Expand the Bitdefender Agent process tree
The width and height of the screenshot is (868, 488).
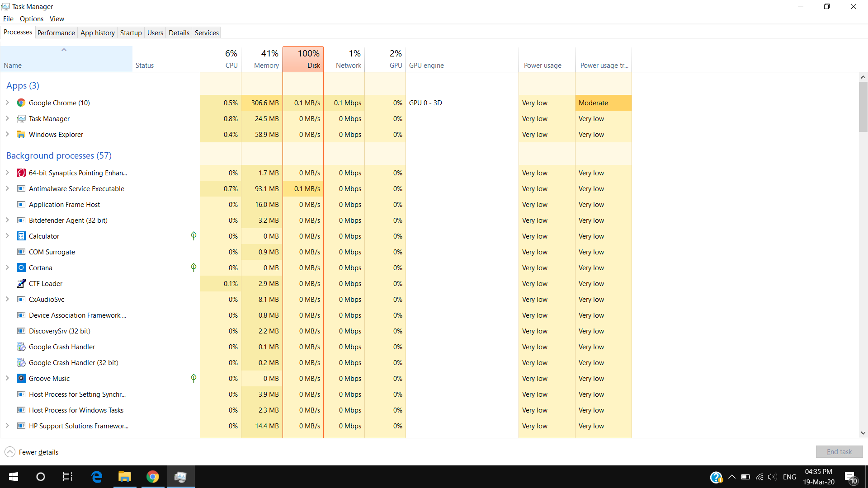(x=7, y=220)
